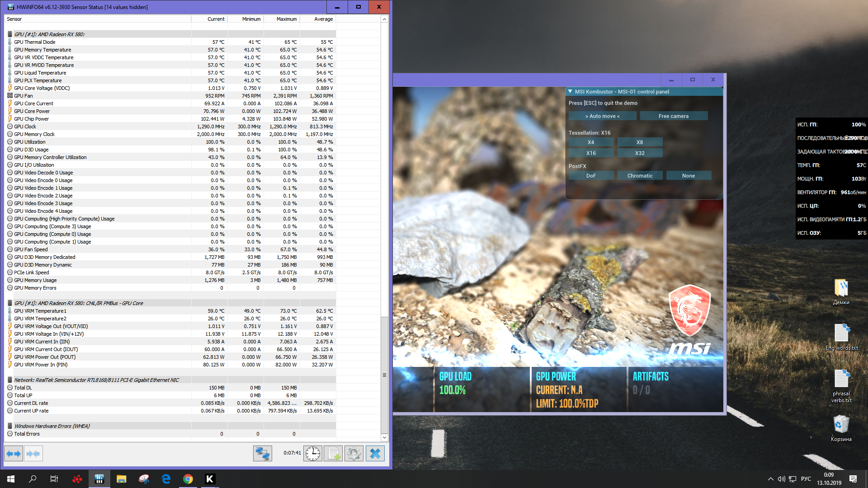The height and width of the screenshot is (488, 868).
Task: Open HWiNFO sensor settings gear icon
Action: pos(354,453)
